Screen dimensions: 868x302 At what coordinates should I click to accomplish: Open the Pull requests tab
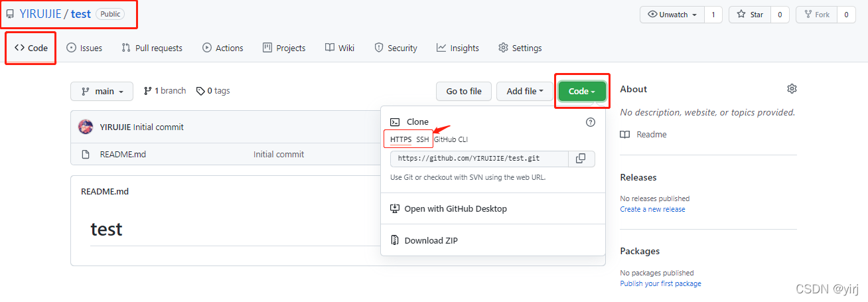tap(152, 48)
